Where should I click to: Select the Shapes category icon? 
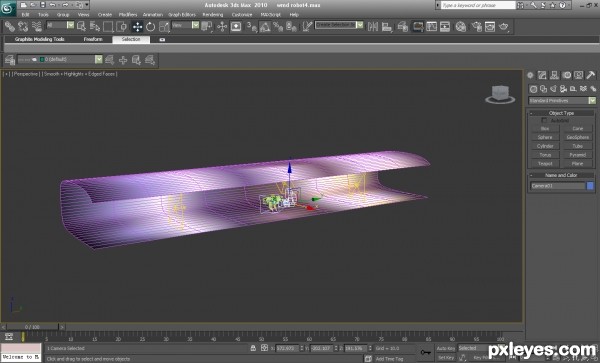(x=543, y=89)
